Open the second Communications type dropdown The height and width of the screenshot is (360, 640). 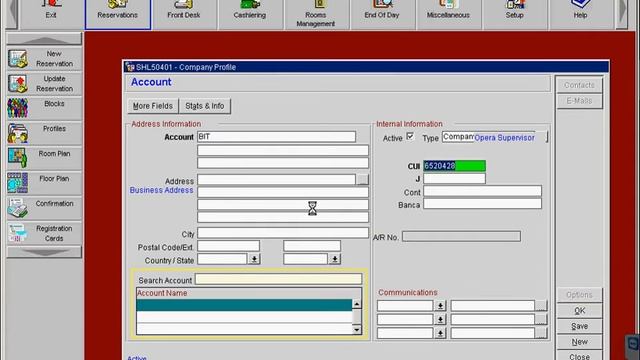[440, 320]
